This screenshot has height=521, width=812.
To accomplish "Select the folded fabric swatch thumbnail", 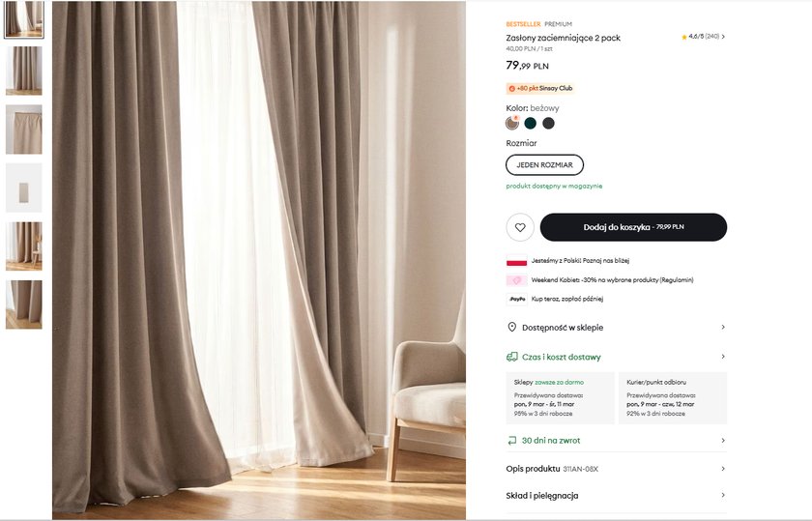I will [24, 188].
